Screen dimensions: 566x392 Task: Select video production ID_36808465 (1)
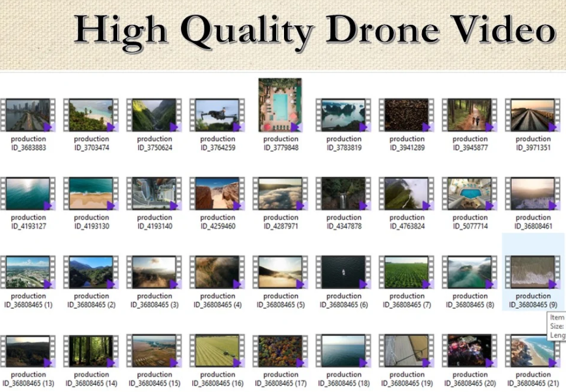27,273
